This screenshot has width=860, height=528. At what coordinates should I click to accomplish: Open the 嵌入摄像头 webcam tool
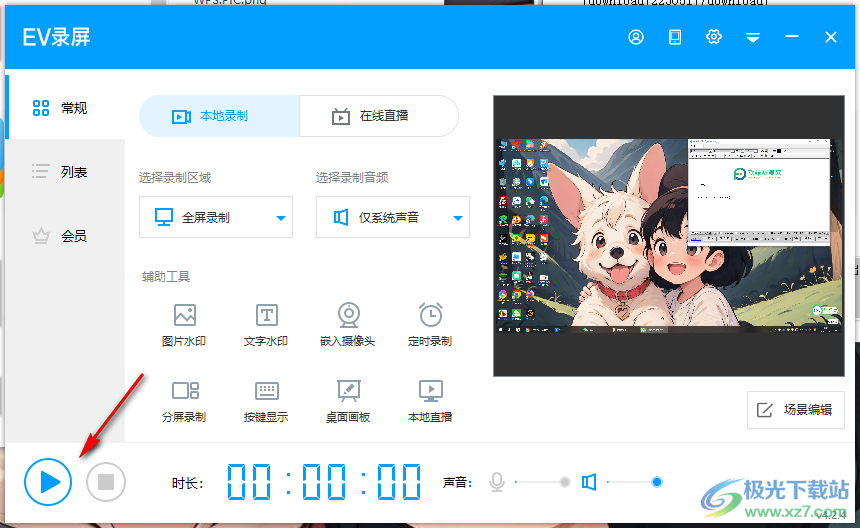click(348, 325)
